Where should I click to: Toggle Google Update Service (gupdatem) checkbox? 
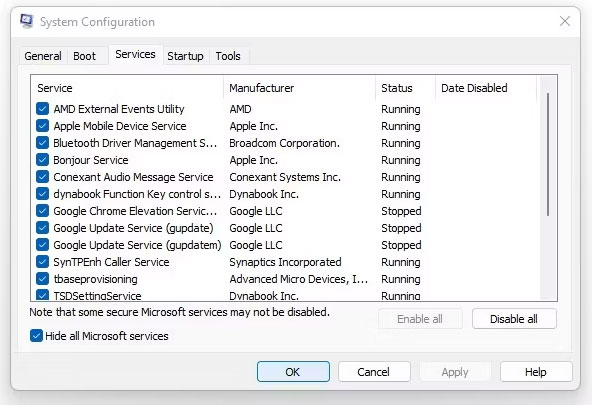coord(42,245)
